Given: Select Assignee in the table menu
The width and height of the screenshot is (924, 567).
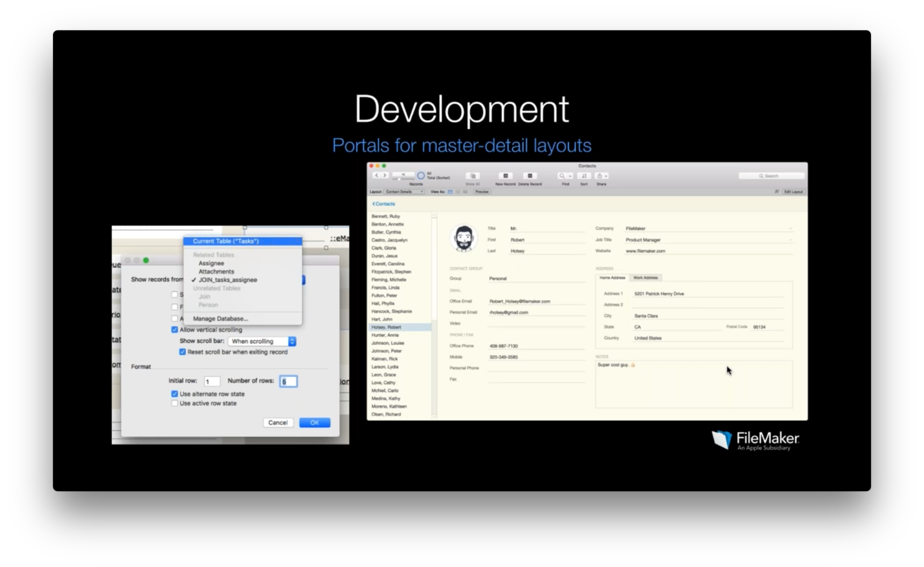Looking at the screenshot, I should coord(243,263).
